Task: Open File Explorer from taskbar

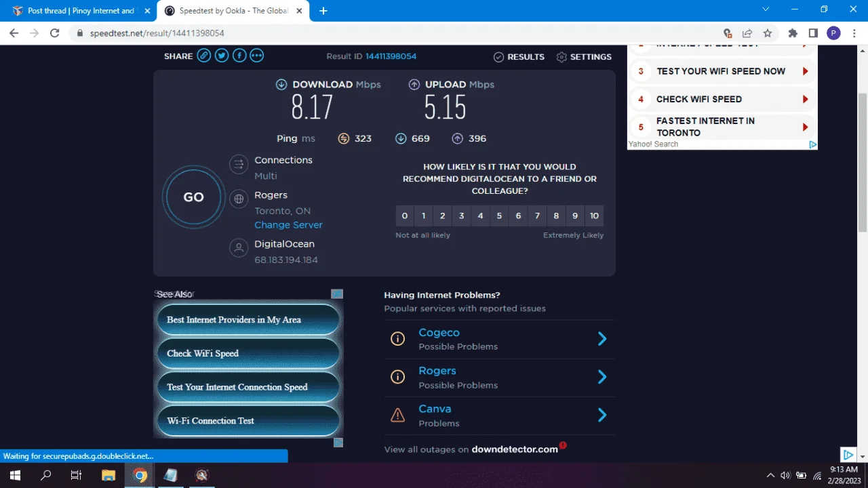Action: (x=108, y=475)
